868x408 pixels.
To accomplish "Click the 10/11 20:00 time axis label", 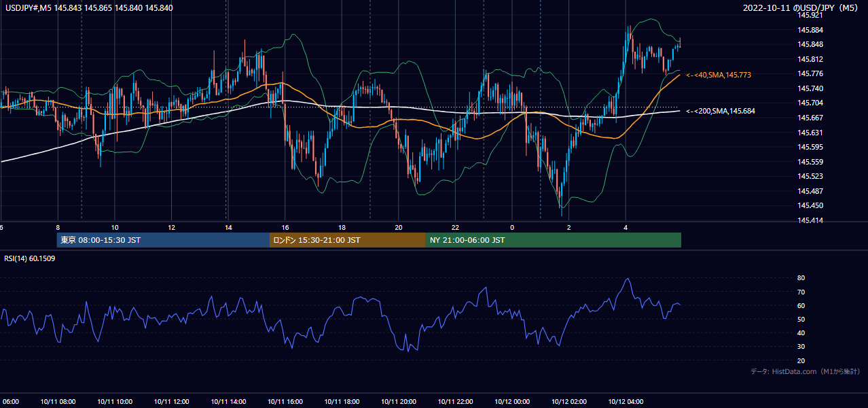I will [x=399, y=402].
